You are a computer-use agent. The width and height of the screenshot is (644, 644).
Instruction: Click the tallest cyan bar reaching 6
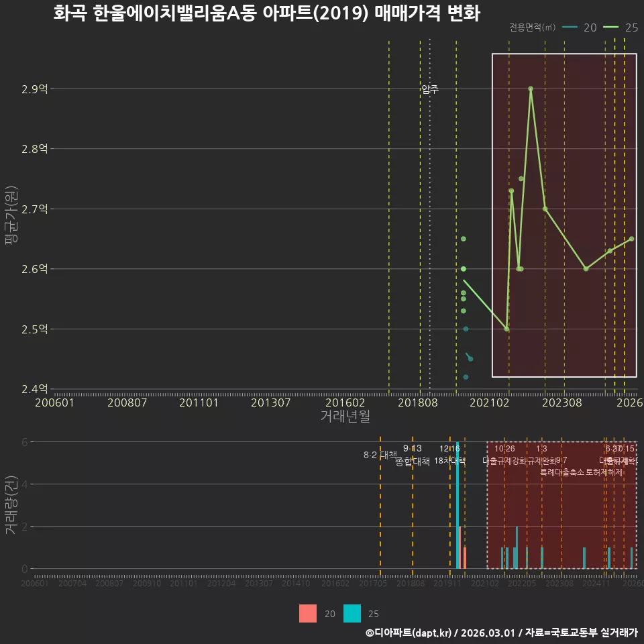coord(457,505)
